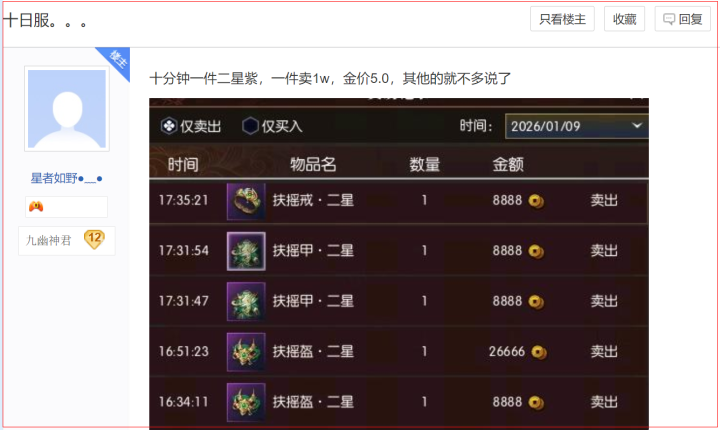Image resolution: width=720 pixels, height=430 pixels.
Task: Click the game controller icon under the username
Action: 36,206
